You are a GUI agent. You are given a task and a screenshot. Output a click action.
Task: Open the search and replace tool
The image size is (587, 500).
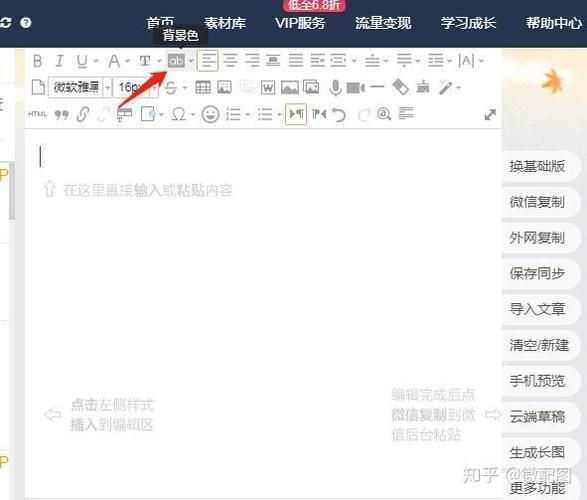[x=384, y=114]
